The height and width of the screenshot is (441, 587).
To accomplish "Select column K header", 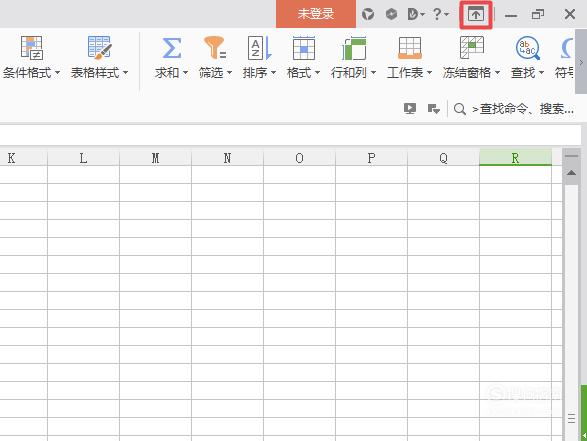I will pos(24,158).
